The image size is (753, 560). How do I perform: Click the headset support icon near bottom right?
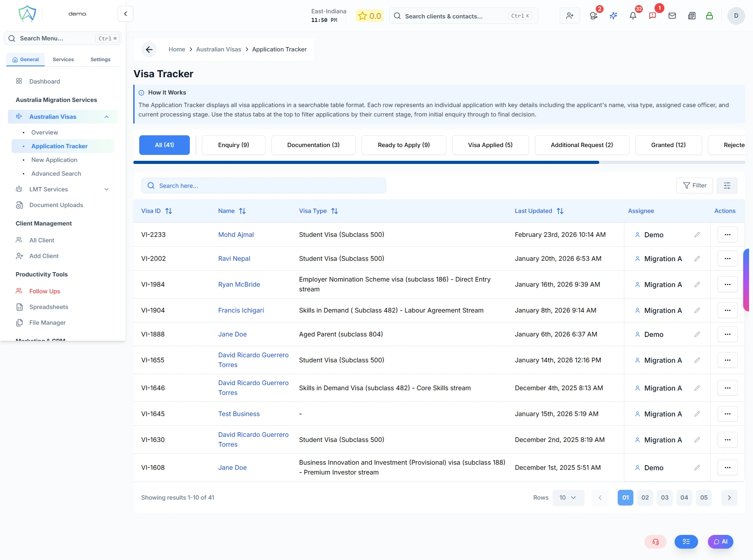tap(656, 542)
